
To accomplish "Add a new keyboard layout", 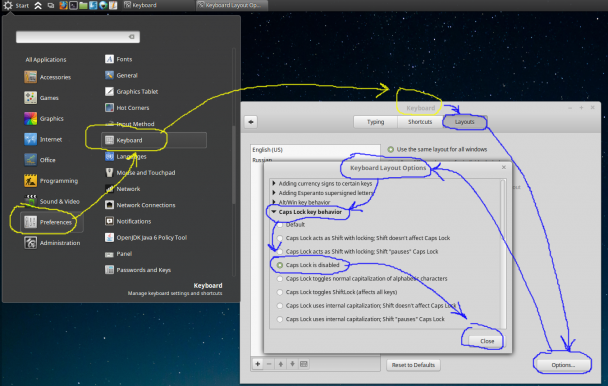I will [257, 364].
